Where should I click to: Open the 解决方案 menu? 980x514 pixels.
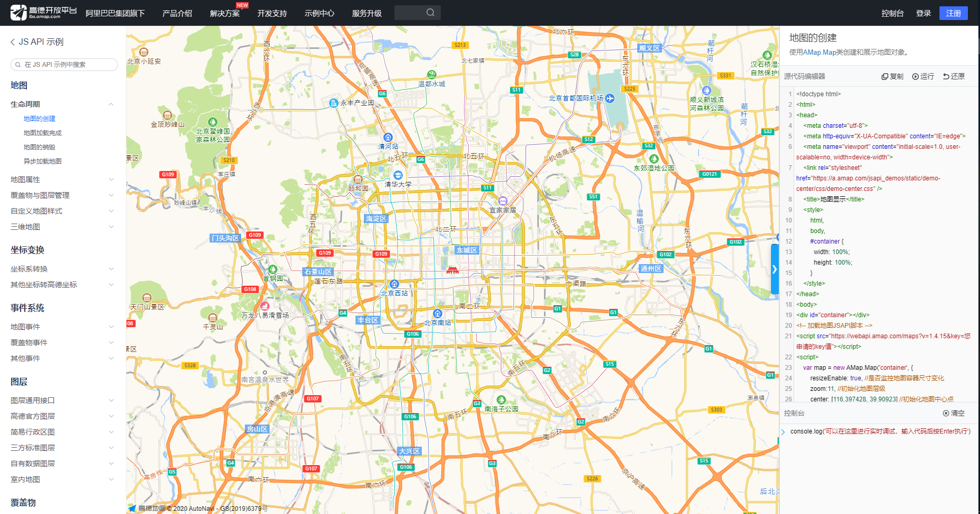coord(225,13)
